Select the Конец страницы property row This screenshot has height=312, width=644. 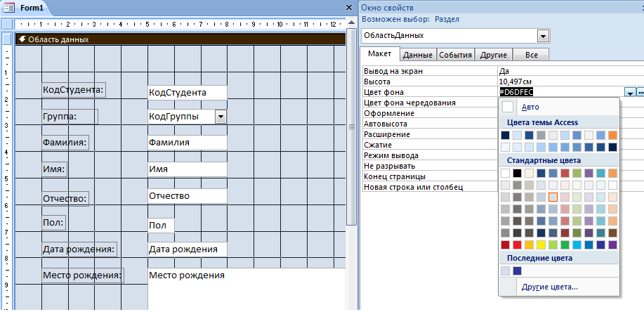(x=430, y=177)
